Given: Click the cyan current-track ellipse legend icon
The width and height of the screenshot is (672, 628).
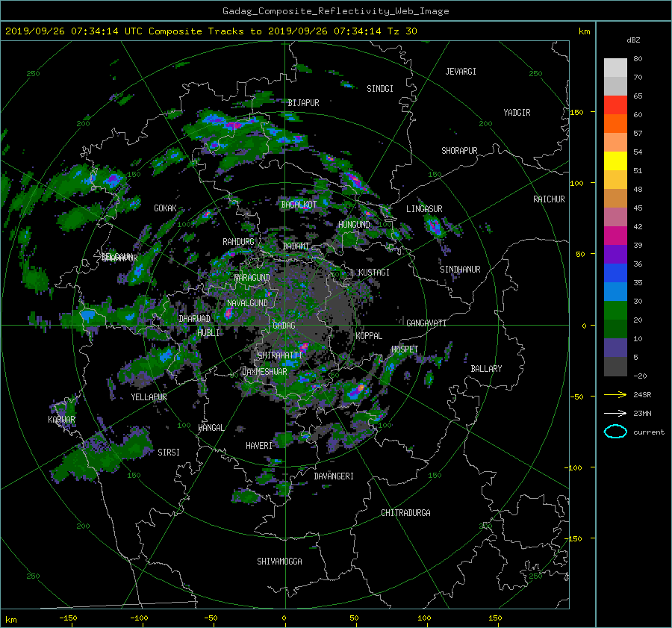Looking at the screenshot, I should pyautogui.click(x=615, y=432).
